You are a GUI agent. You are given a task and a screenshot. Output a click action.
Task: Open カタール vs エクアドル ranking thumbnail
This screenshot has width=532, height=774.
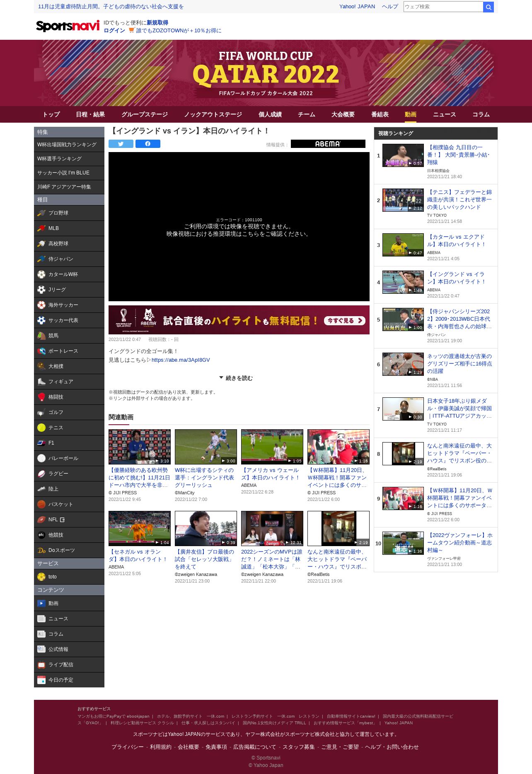[x=403, y=245]
